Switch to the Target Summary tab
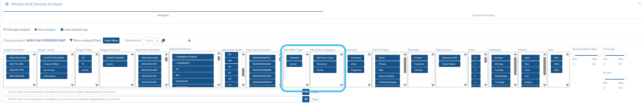Screen dimensions: 644x103 (x=483, y=15)
